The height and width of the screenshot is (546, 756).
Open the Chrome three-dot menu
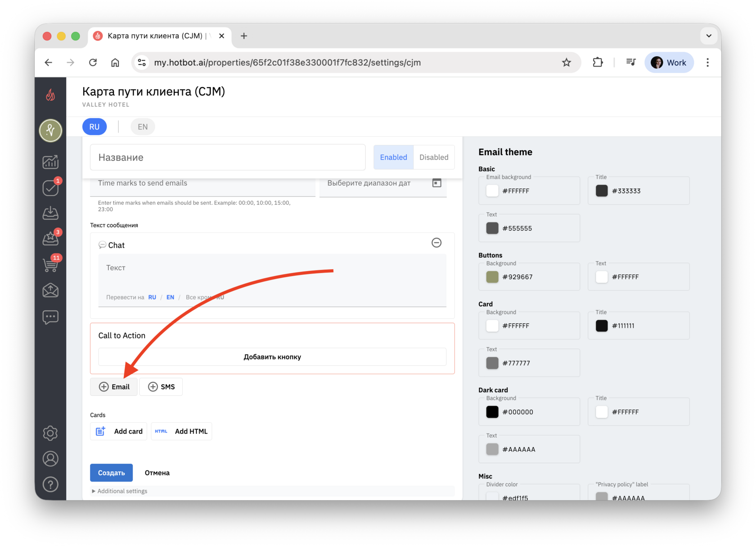(x=707, y=63)
